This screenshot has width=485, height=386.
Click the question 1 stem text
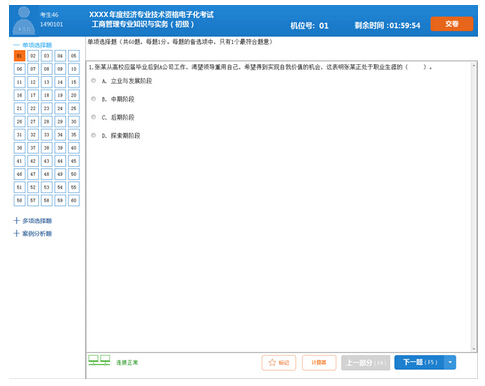[x=260, y=67]
